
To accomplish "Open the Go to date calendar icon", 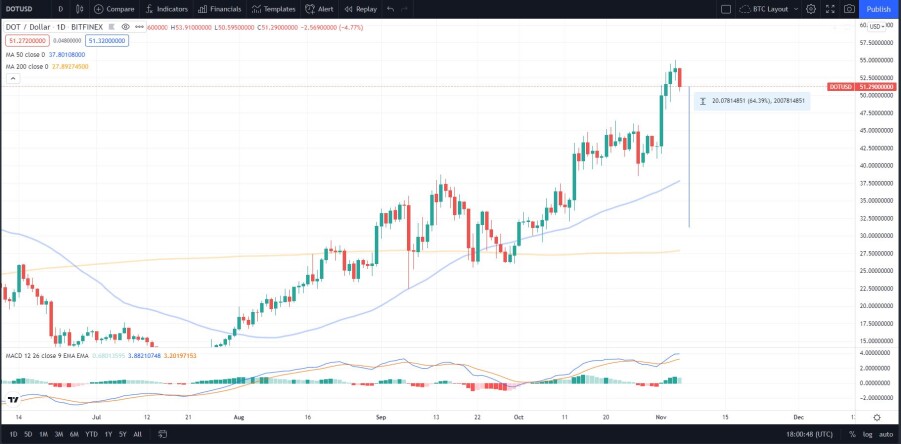I will coord(163,434).
